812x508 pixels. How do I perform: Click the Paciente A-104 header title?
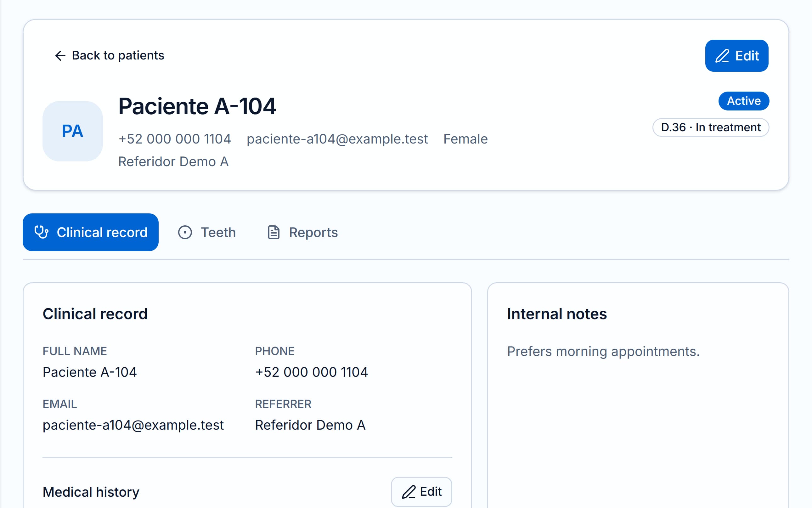(197, 106)
